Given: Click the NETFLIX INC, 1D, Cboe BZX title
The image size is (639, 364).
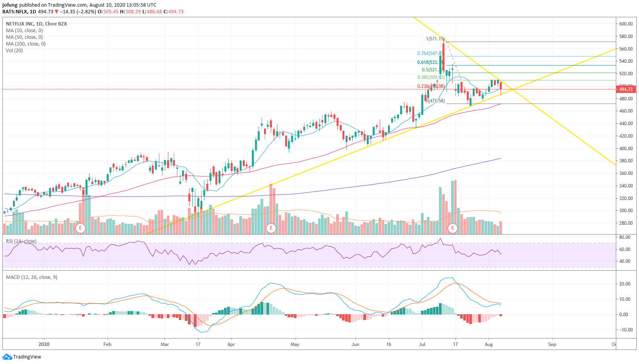Looking at the screenshot, I should (x=36, y=24).
